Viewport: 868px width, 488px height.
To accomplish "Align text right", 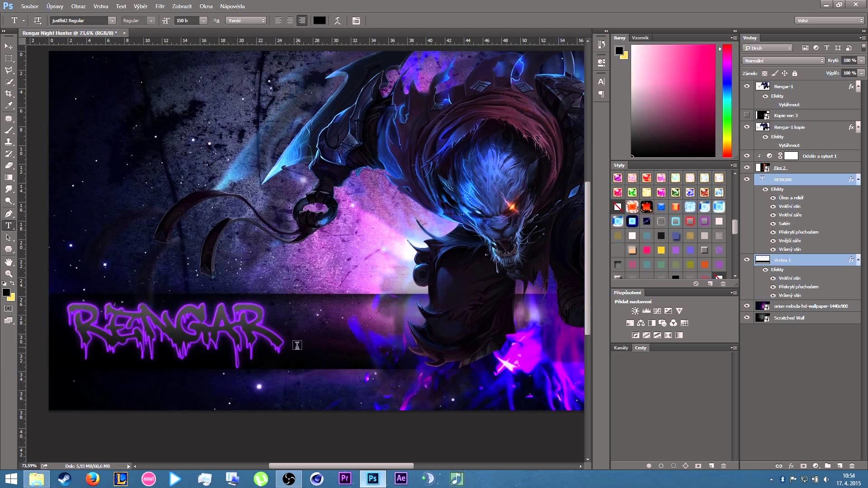I will [x=302, y=20].
